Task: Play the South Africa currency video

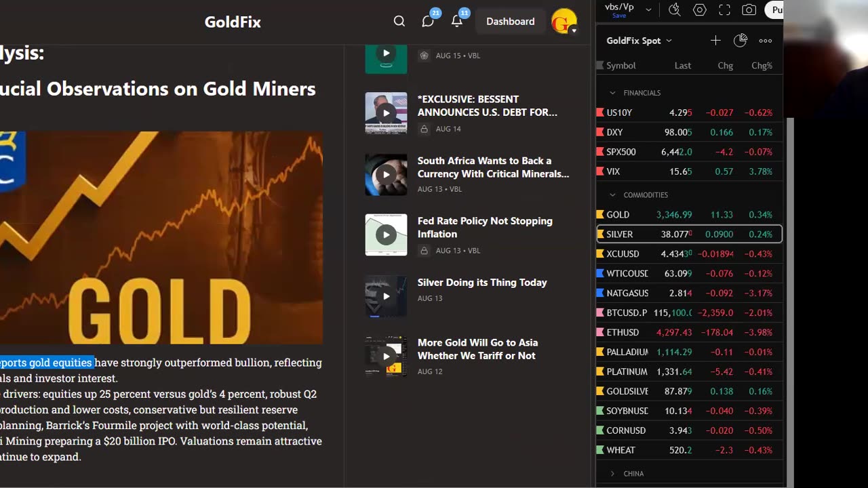Action: (x=386, y=174)
